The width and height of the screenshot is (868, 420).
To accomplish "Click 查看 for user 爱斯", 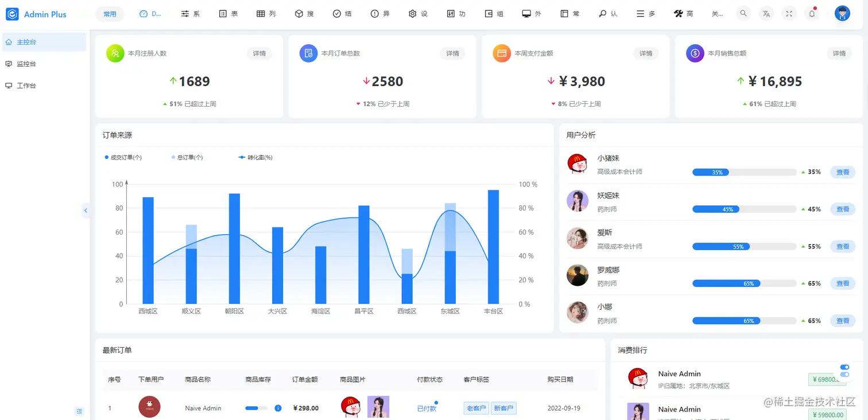I will 843,246.
